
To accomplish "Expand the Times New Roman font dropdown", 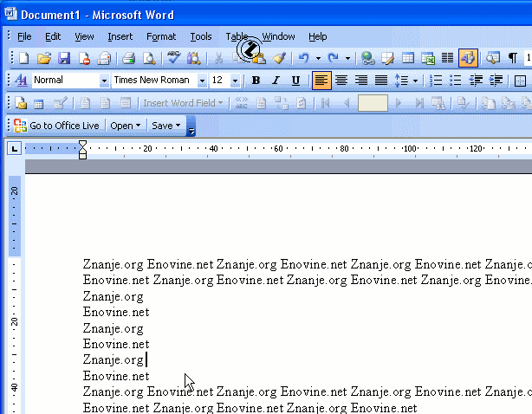I will click(202, 81).
